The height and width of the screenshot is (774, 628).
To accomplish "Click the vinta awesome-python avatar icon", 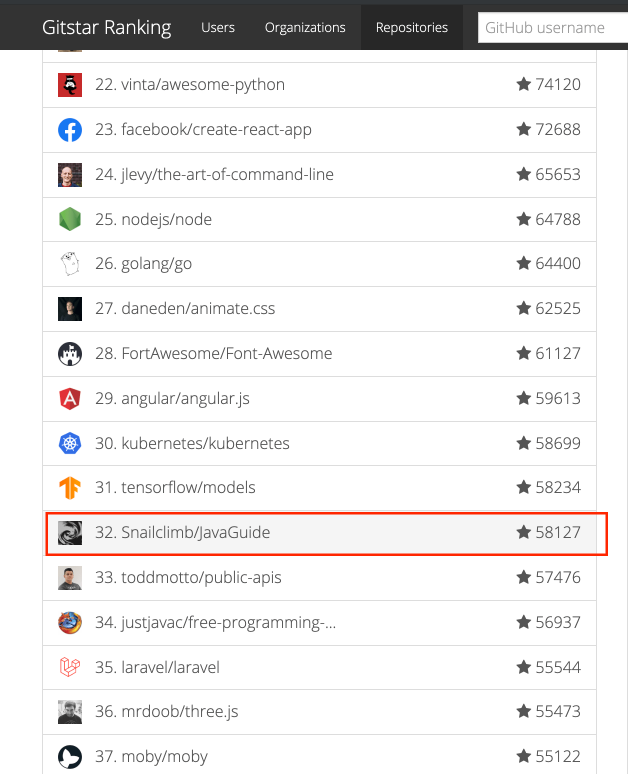I will (x=70, y=85).
